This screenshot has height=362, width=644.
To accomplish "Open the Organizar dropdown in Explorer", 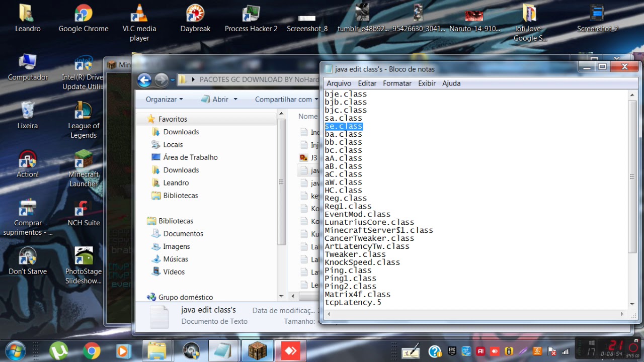I will click(165, 99).
